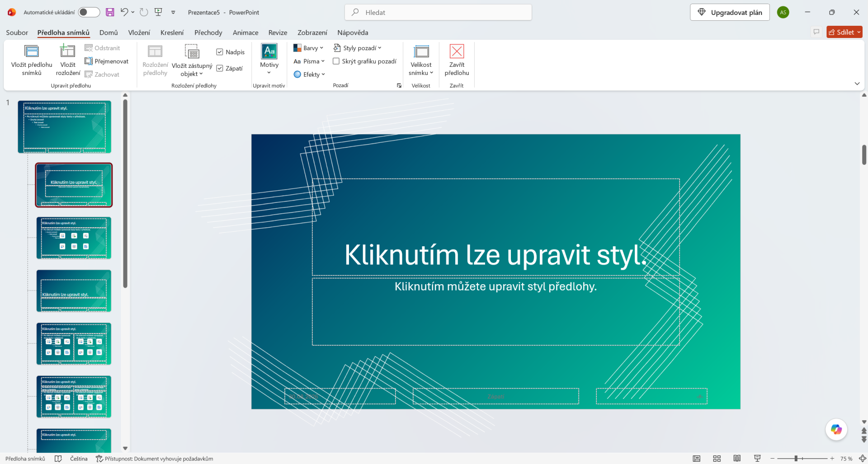Viewport: 868px width, 464px height.
Task: Switch to Vložení tab
Action: pyautogui.click(x=139, y=33)
